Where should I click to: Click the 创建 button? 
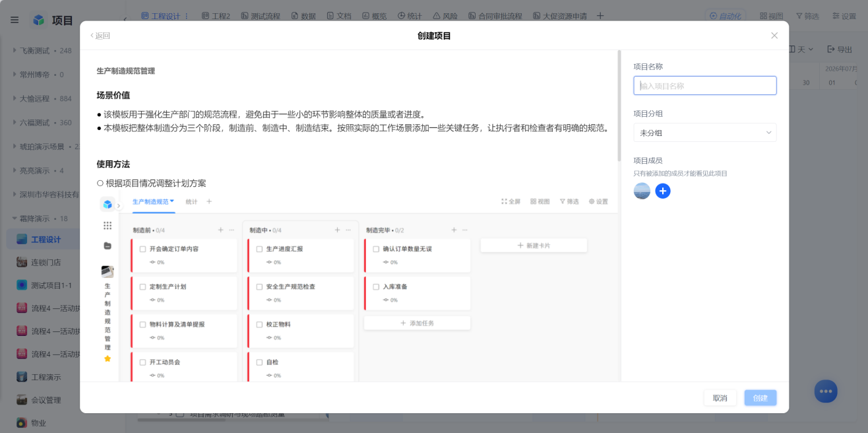pyautogui.click(x=760, y=398)
